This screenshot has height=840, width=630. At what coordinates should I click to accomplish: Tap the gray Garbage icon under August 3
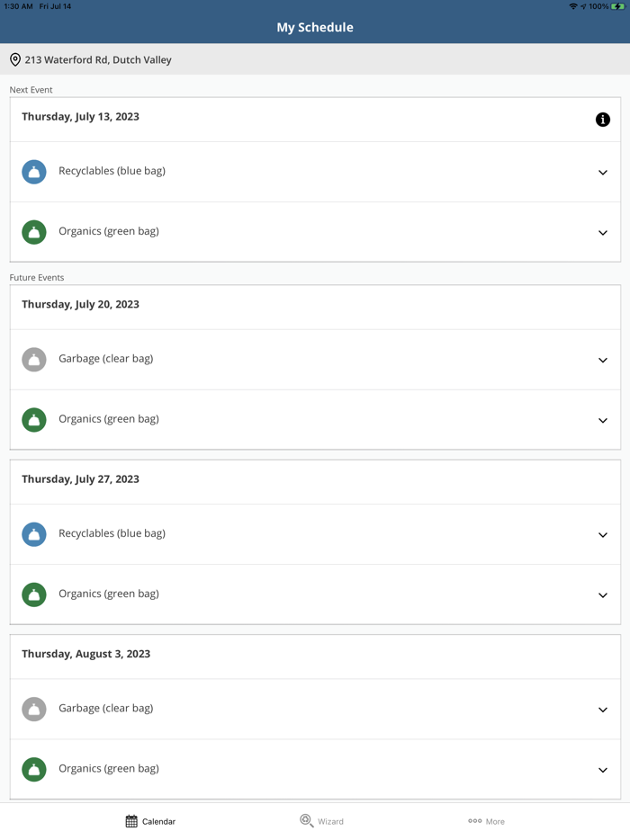34,710
